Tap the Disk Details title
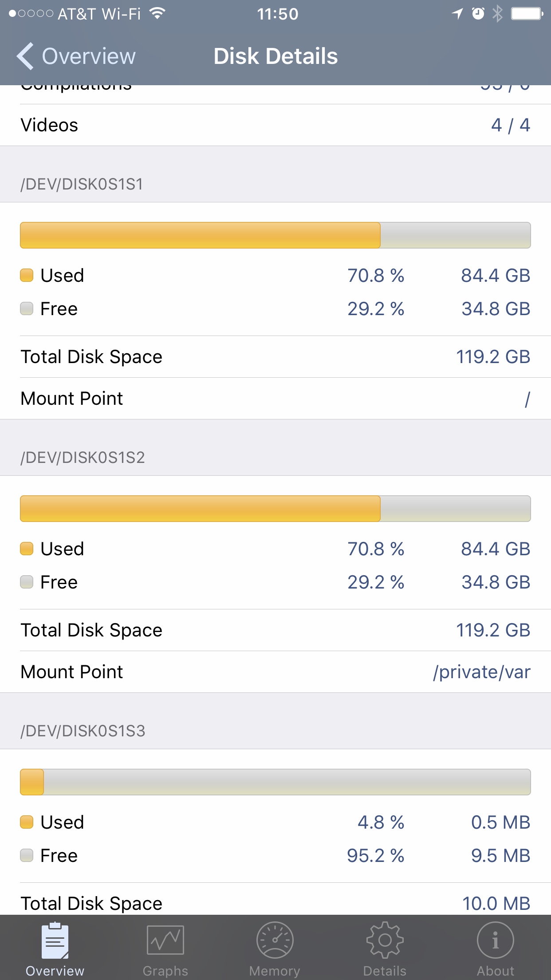 click(275, 56)
